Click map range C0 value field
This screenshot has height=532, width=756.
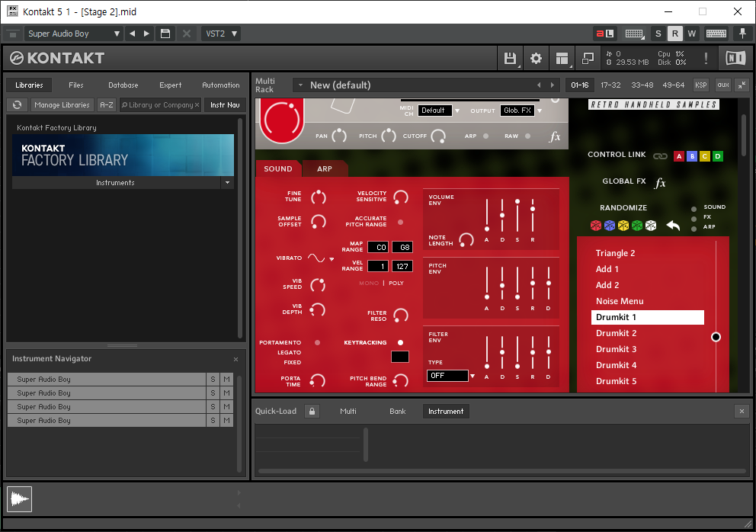[378, 248]
